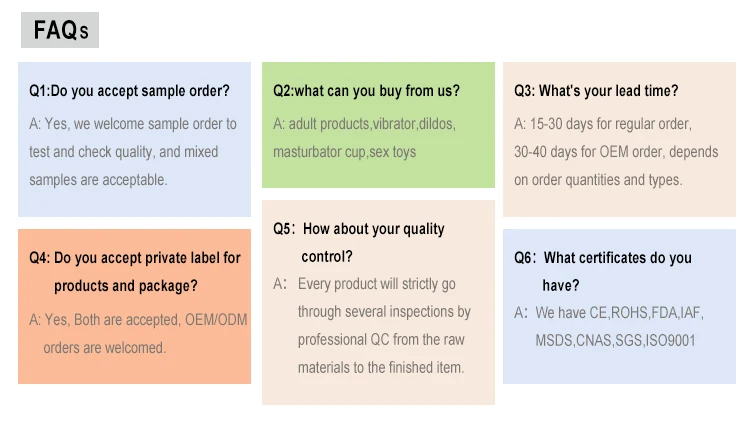Click the 'samples are acceptable' line
Screen dimensions: 750x432
coord(98,180)
